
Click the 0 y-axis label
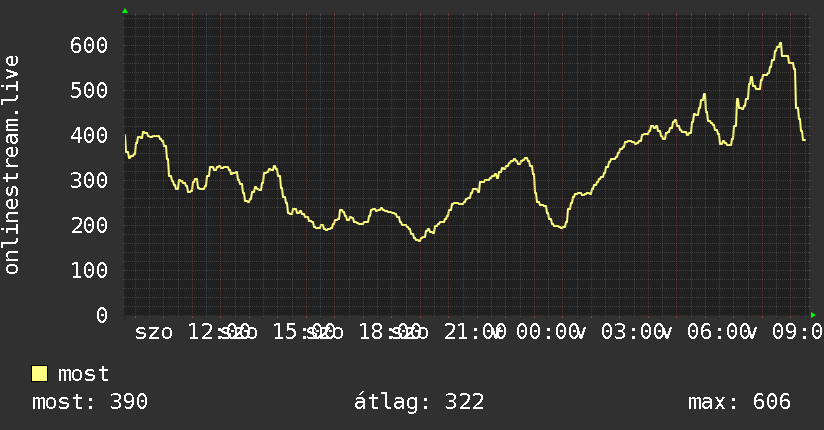102,315
